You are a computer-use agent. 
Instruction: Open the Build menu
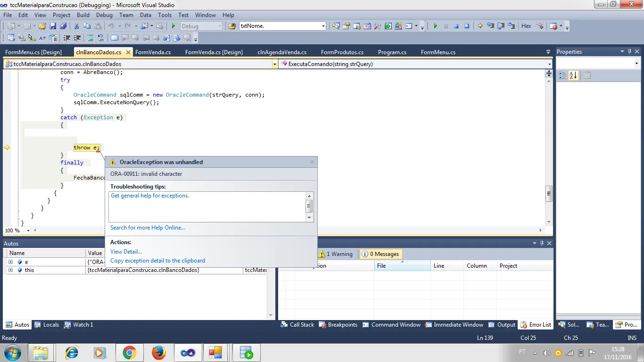83,15
